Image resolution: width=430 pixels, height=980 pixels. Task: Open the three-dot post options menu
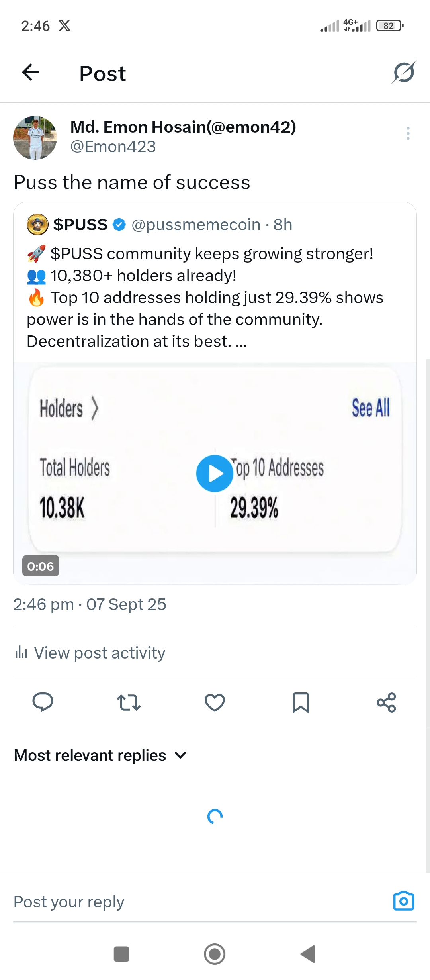click(x=408, y=133)
